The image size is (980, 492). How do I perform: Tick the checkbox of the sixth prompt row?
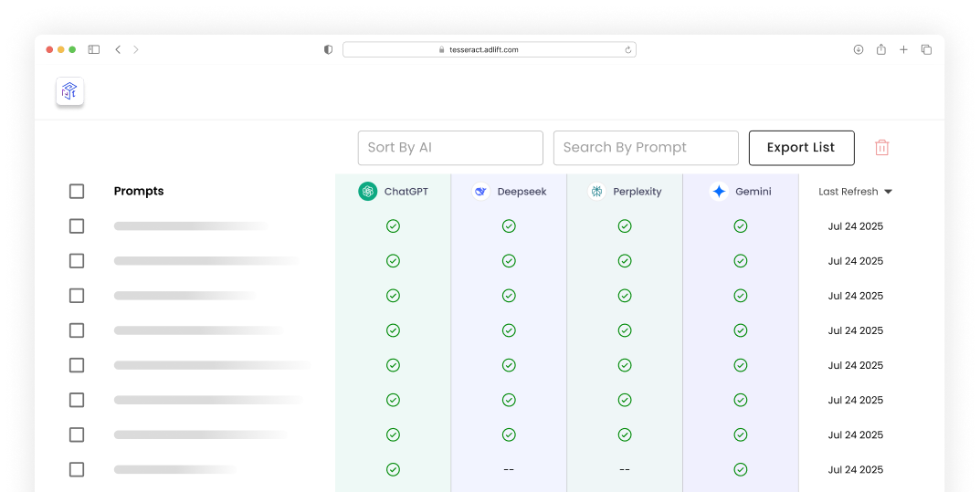pos(76,400)
